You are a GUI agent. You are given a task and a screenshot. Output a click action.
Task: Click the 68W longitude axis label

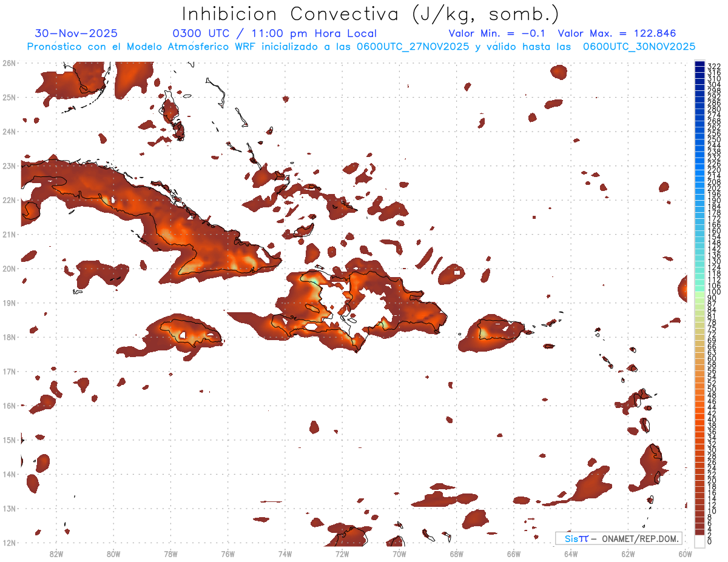click(x=457, y=554)
